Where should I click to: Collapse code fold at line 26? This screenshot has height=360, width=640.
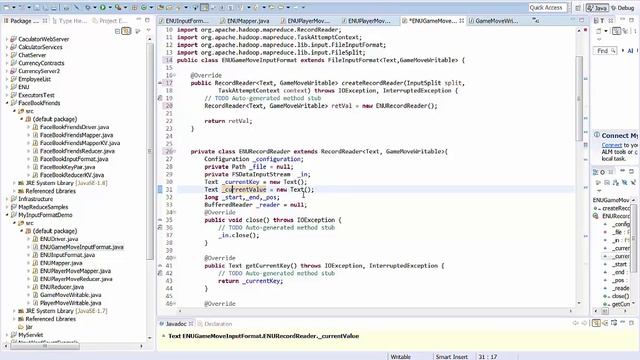pos(174,151)
